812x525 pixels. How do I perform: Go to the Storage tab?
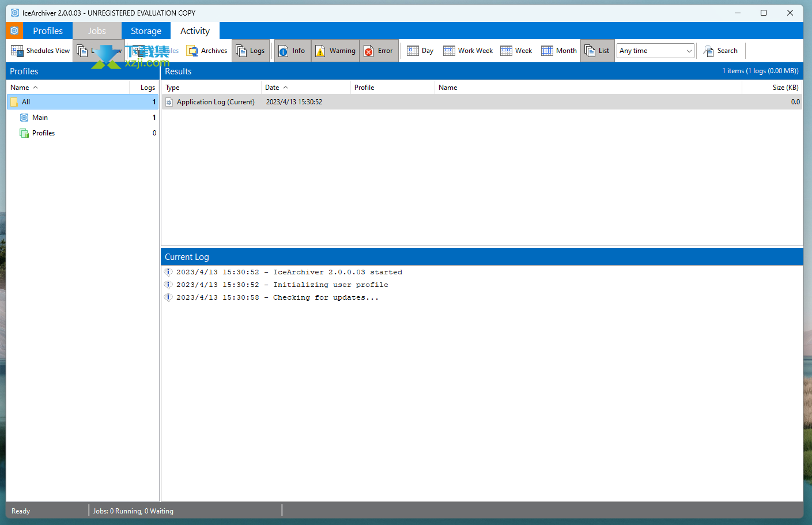pyautogui.click(x=146, y=31)
